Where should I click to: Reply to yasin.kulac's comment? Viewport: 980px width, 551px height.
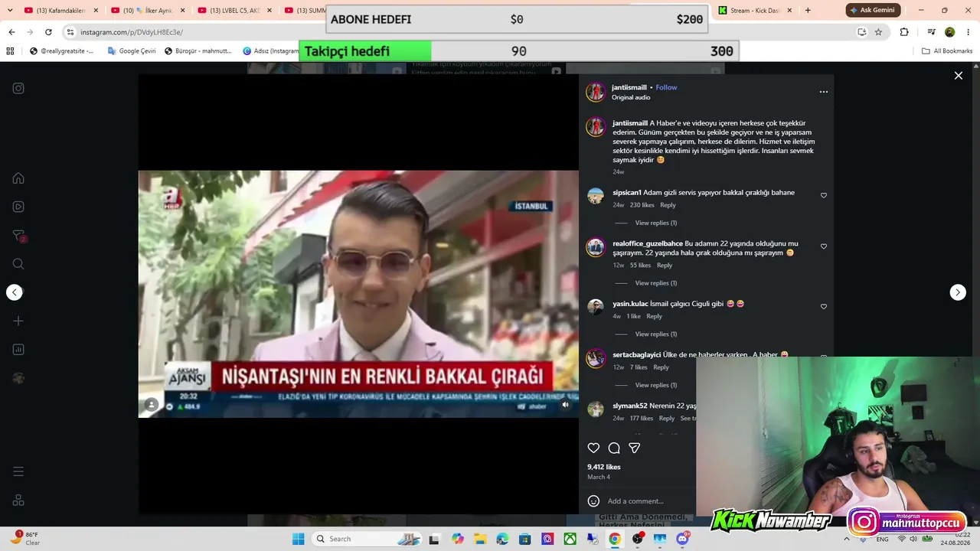coord(654,316)
